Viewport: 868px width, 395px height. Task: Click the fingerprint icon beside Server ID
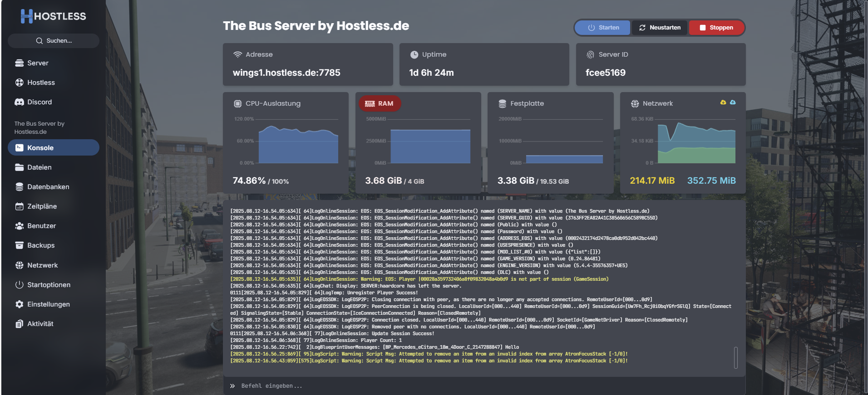pos(590,54)
